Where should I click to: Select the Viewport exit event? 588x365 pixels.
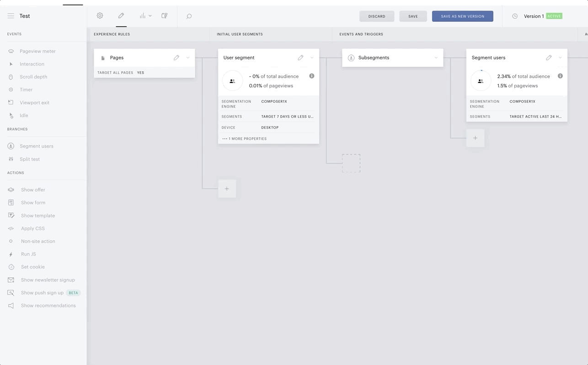(34, 102)
